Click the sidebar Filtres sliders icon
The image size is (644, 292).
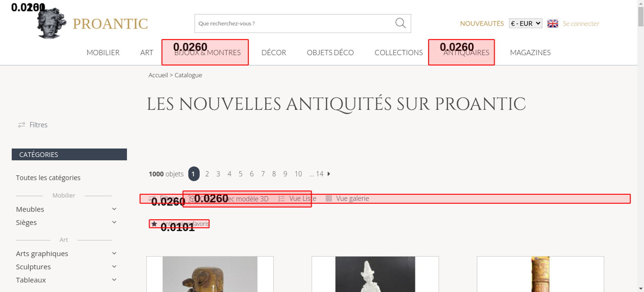tap(22, 125)
